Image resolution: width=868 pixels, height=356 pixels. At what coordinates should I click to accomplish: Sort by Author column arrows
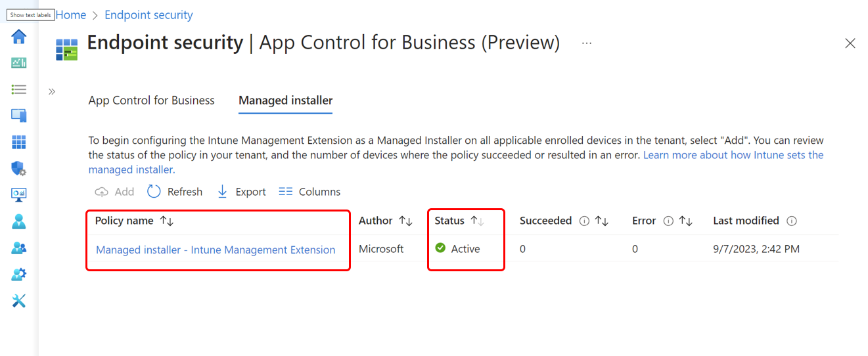(406, 221)
